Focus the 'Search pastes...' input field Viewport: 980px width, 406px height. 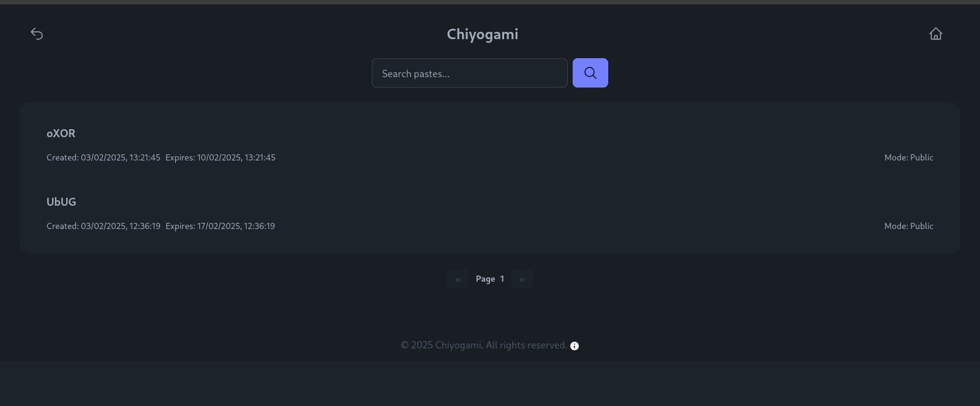(469, 73)
